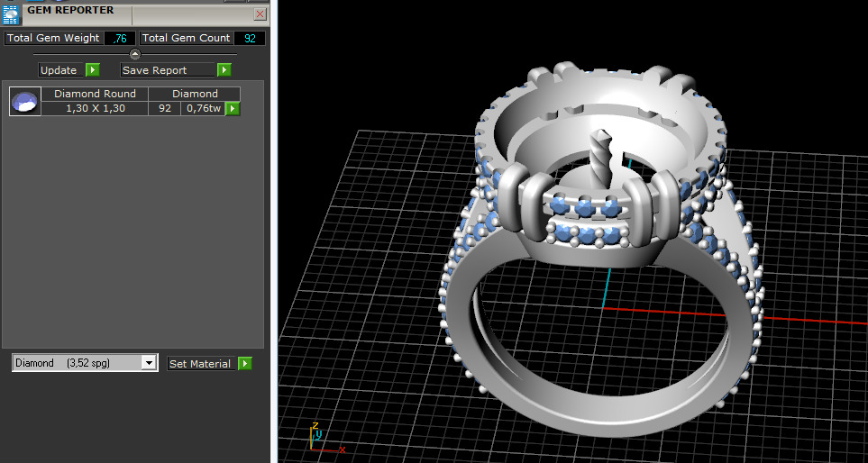Select the Diamond Round gem thumbnail
This screenshot has width=868, height=463.
[x=25, y=101]
